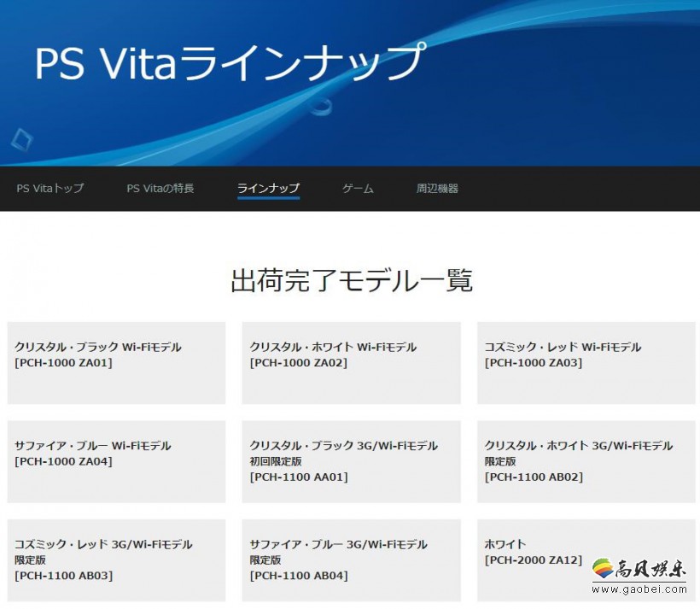This screenshot has height=609, width=700.
Task: Click the PS Vitaラインナップ banner title
Action: 229,62
